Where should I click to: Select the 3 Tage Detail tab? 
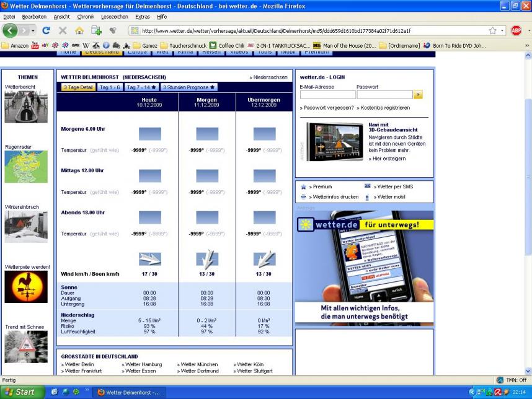[78, 87]
